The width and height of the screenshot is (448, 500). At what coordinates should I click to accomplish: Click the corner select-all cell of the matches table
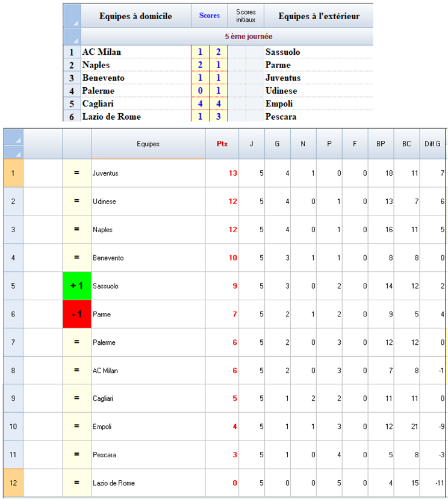point(72,16)
